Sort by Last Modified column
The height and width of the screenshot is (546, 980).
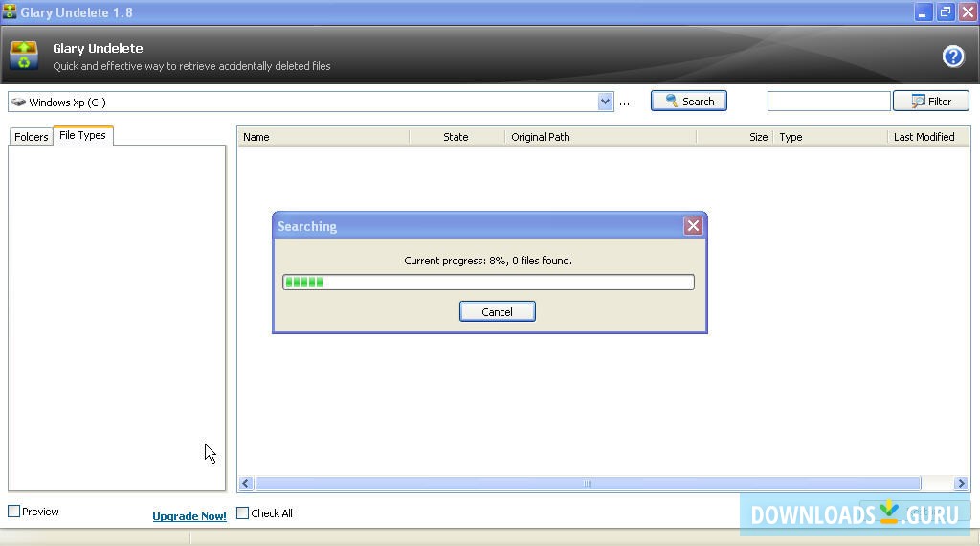point(928,137)
